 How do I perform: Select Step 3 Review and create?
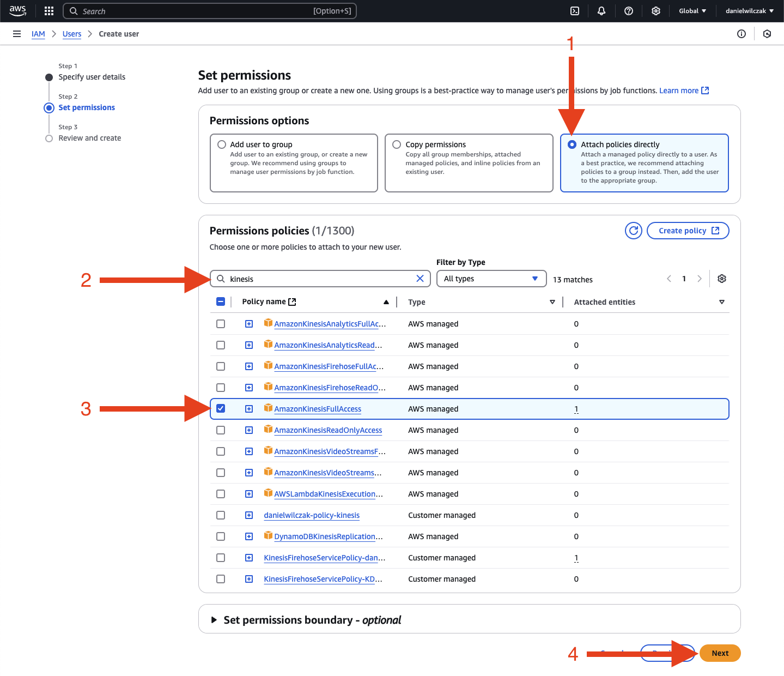90,138
